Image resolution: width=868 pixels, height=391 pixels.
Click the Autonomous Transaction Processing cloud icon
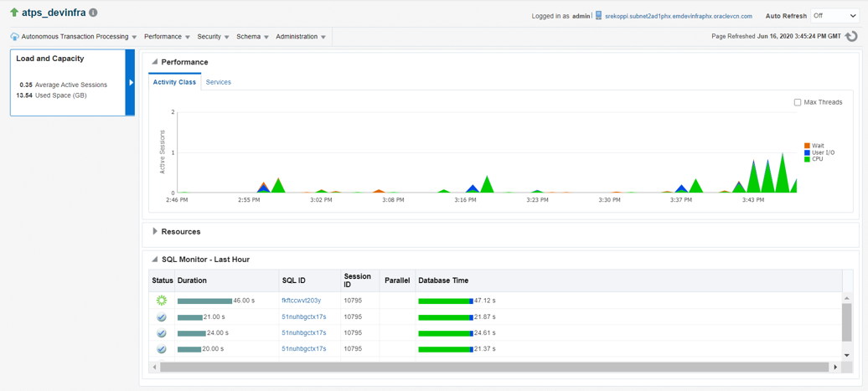pyautogui.click(x=14, y=37)
